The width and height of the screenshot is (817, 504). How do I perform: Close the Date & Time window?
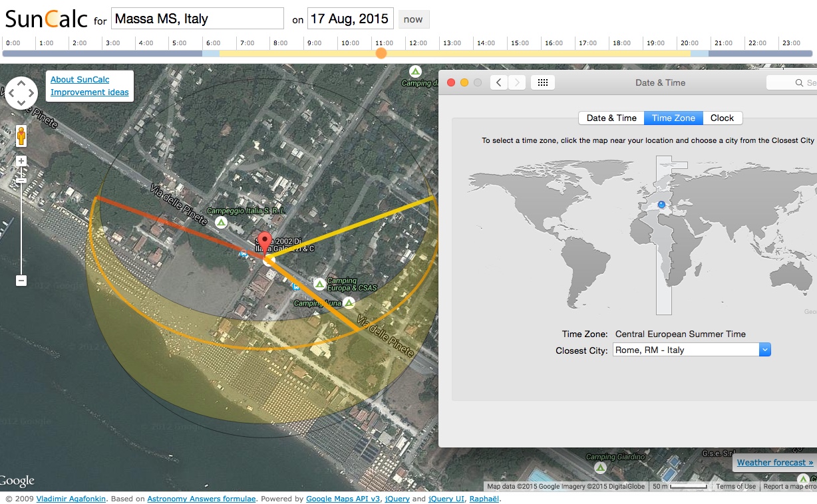point(451,82)
